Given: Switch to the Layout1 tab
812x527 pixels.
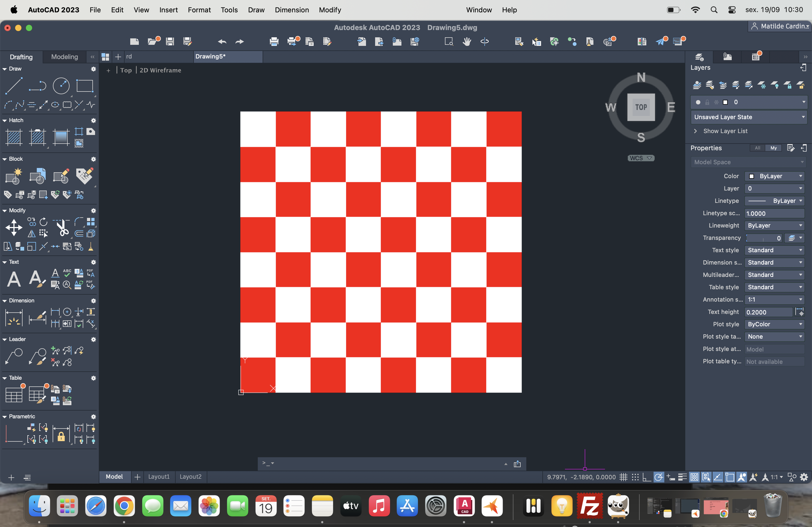Looking at the screenshot, I should tap(159, 477).
